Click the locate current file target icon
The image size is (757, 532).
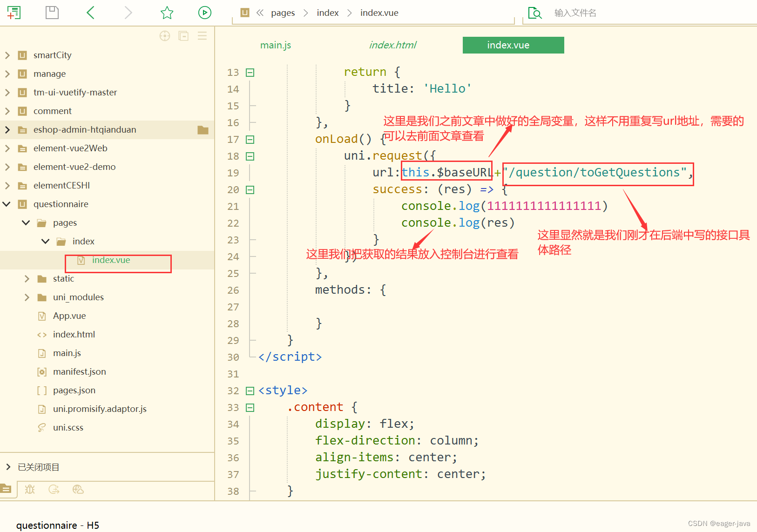pos(165,36)
